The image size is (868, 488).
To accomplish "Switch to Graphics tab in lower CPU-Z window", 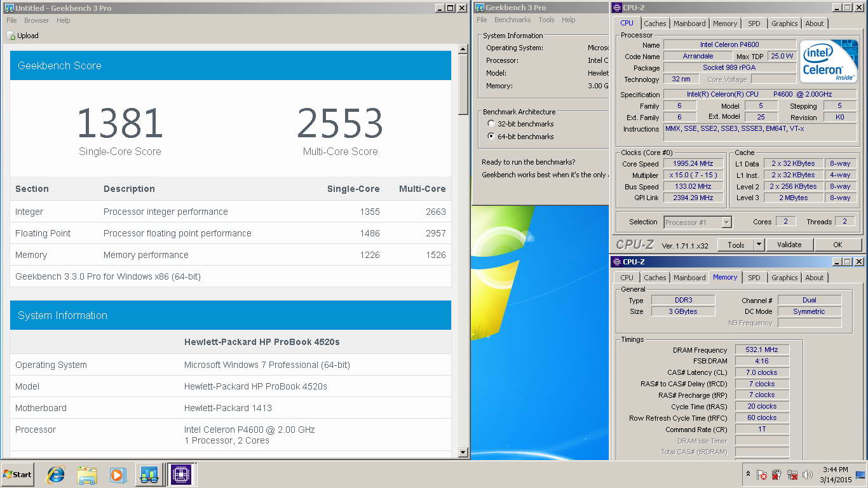I will [785, 278].
